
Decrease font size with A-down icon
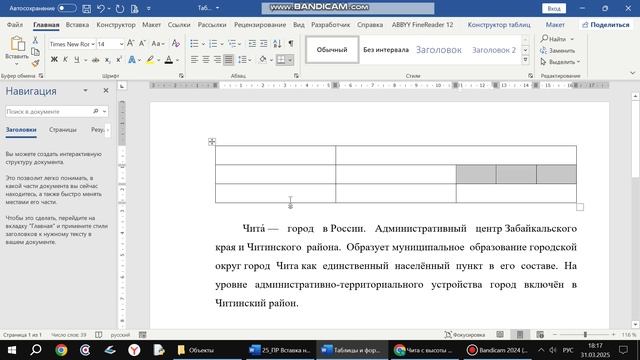pyautogui.click(x=142, y=43)
